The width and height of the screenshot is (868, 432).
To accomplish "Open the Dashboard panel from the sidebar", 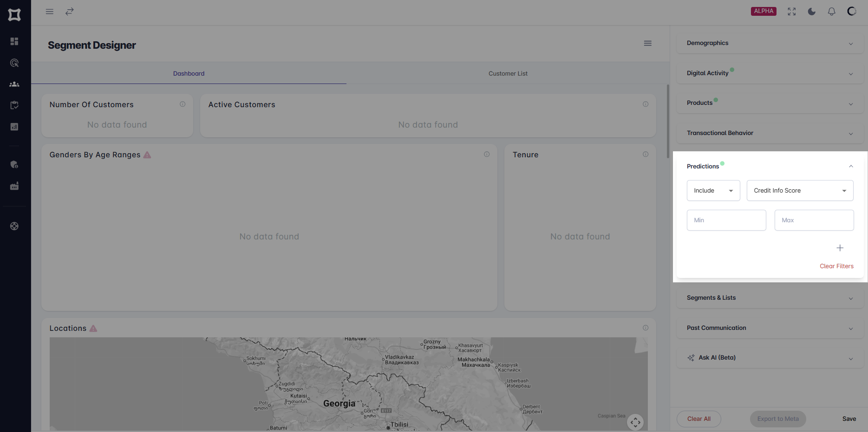I will [14, 41].
